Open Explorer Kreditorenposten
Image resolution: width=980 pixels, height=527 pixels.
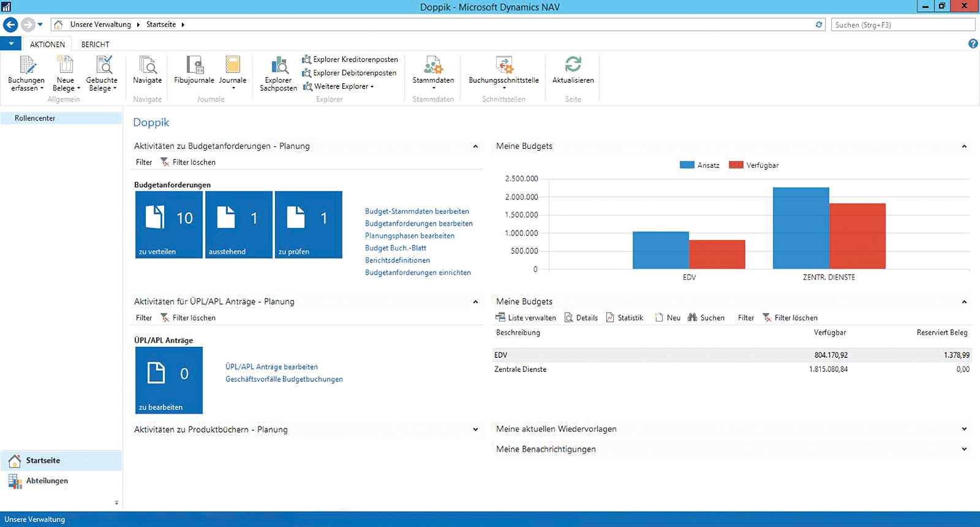click(350, 59)
